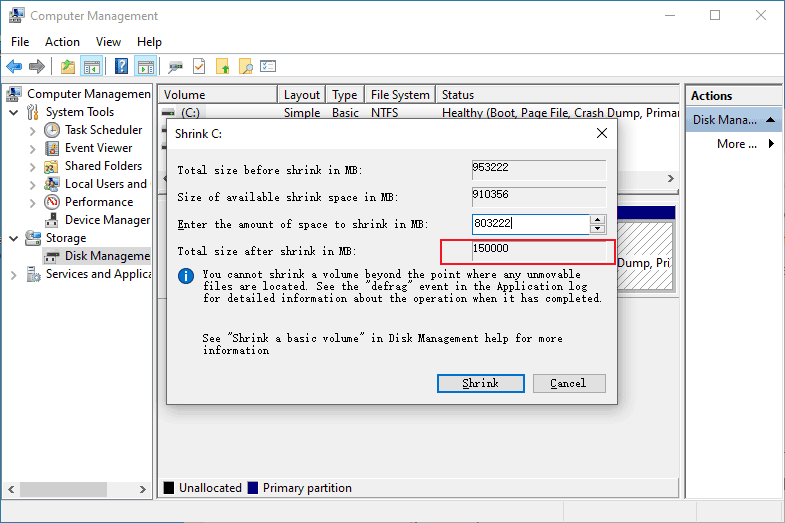
Task: Open the View menu
Action: [x=108, y=42]
